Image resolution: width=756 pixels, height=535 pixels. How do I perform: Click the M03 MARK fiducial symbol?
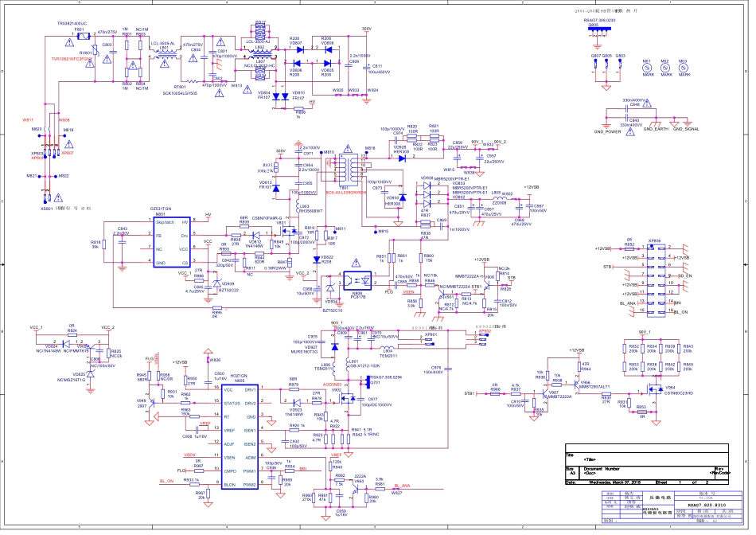point(683,68)
